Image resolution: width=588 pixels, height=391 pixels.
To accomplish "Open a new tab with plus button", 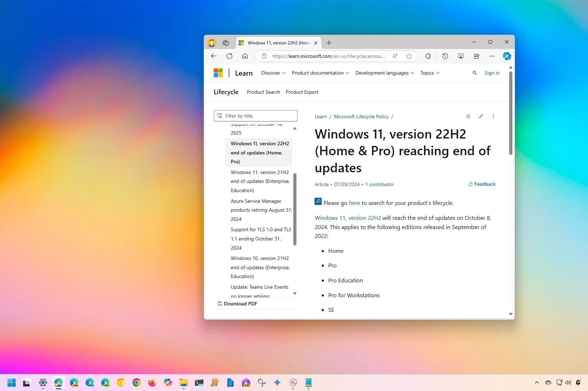I will coord(329,43).
